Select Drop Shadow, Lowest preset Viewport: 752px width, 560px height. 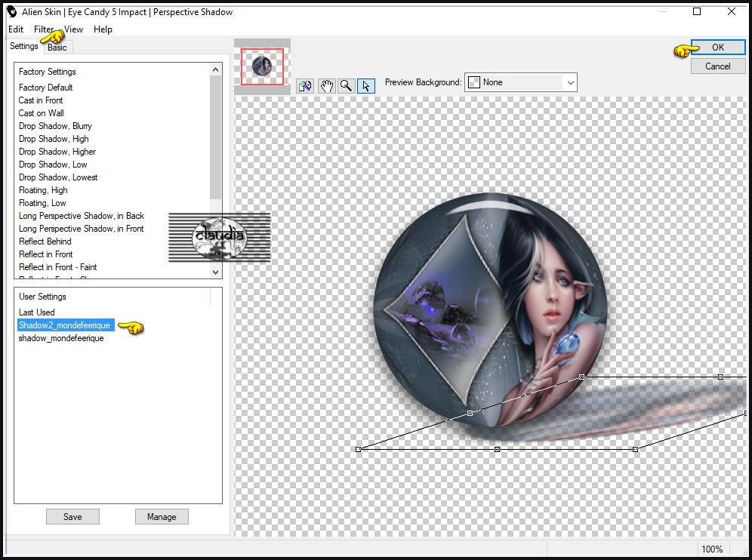[58, 177]
